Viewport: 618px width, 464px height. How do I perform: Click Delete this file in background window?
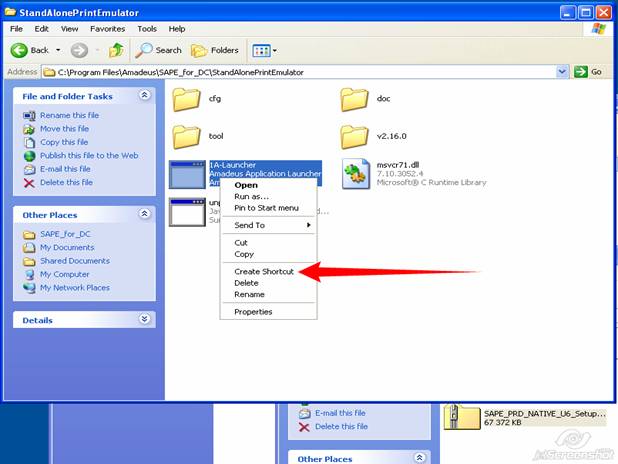click(341, 427)
